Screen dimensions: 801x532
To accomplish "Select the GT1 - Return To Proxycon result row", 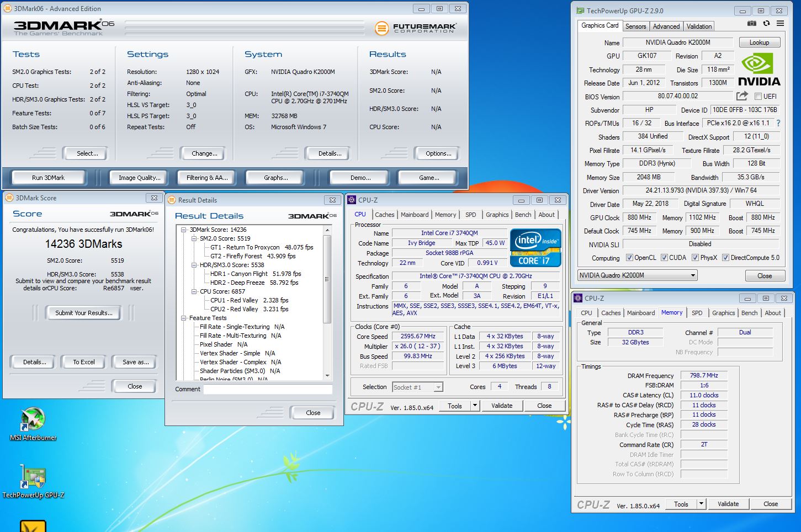I will click(x=262, y=247).
